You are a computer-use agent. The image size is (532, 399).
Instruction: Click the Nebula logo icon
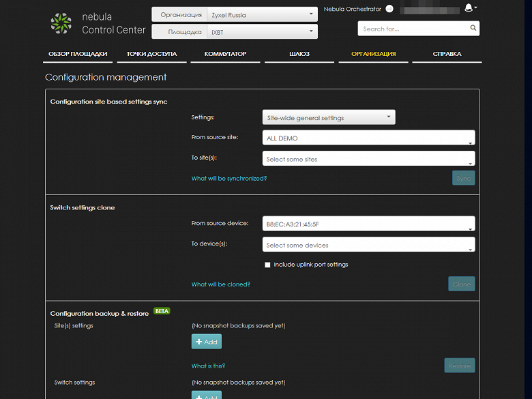(x=61, y=23)
